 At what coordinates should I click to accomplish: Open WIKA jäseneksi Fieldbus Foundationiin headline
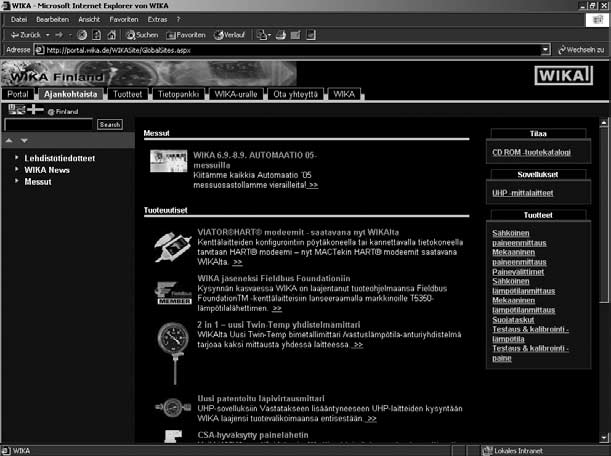click(274, 278)
